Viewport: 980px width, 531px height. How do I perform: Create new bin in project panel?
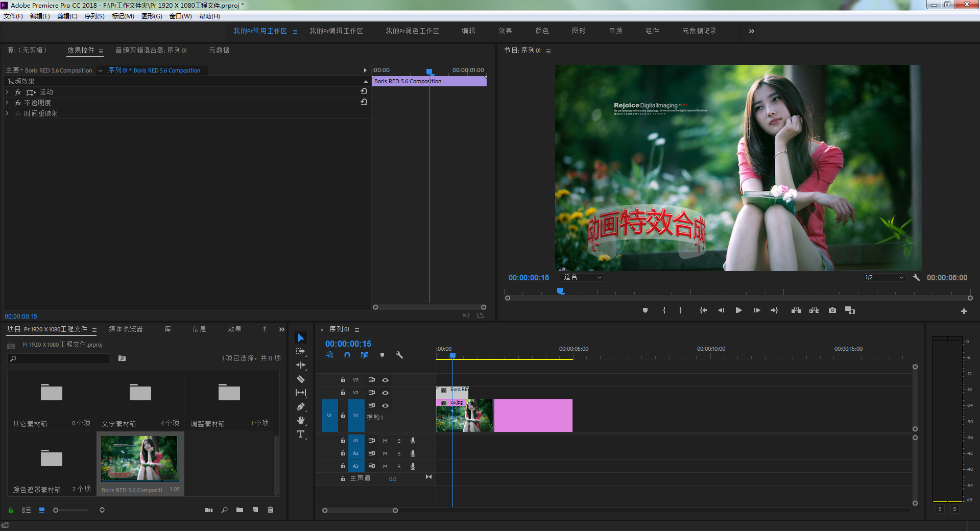click(x=240, y=510)
